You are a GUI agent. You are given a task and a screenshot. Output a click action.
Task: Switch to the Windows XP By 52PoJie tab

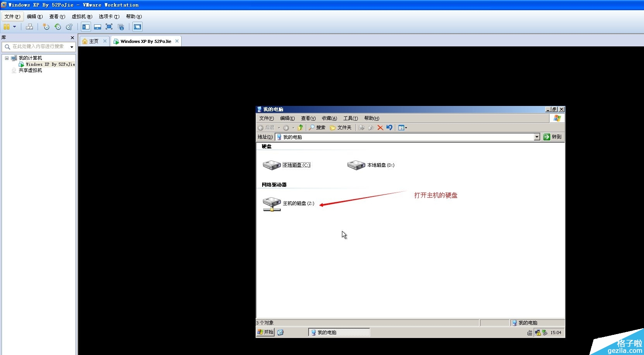tap(146, 41)
